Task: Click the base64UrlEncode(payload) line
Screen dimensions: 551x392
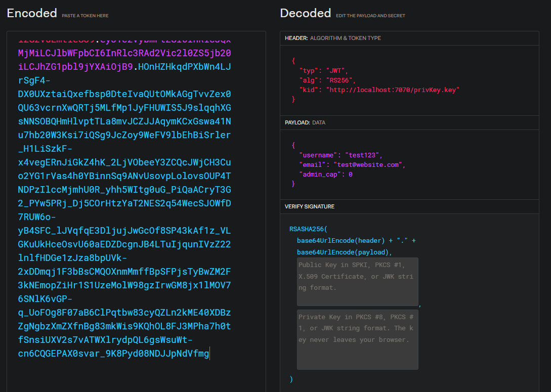Action: [x=344, y=252]
